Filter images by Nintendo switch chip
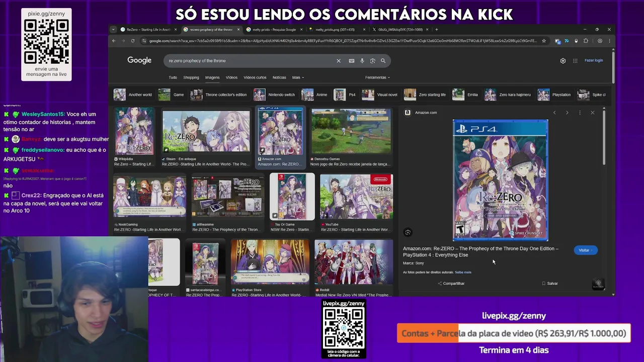 pyautogui.click(x=275, y=95)
